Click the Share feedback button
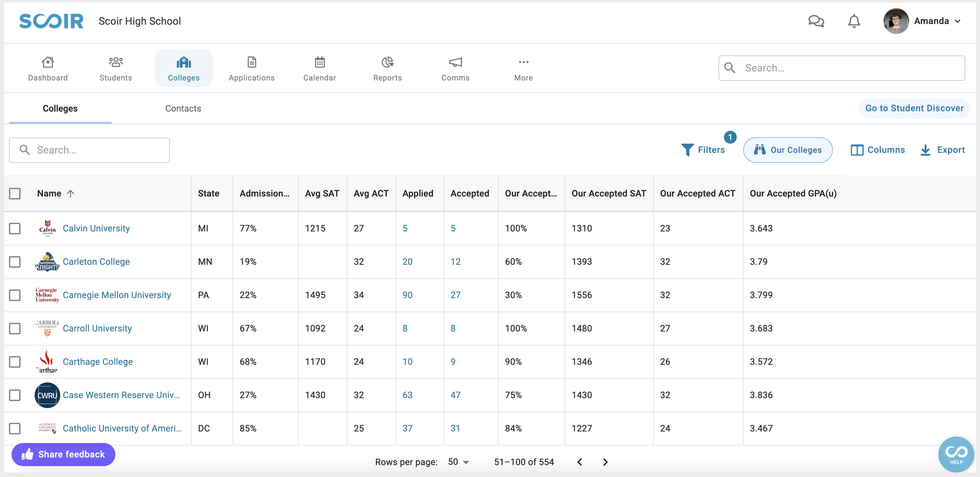This screenshot has height=477, width=980. [63, 455]
